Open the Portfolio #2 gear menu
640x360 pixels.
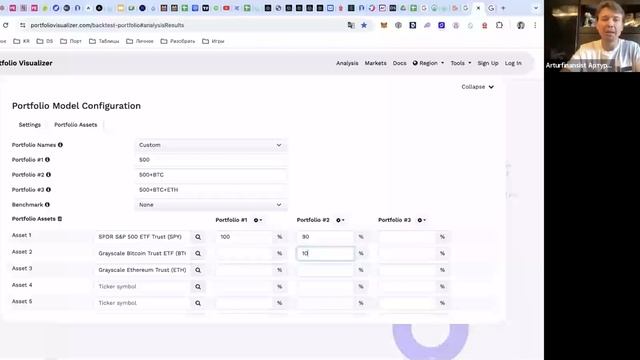pos(340,220)
